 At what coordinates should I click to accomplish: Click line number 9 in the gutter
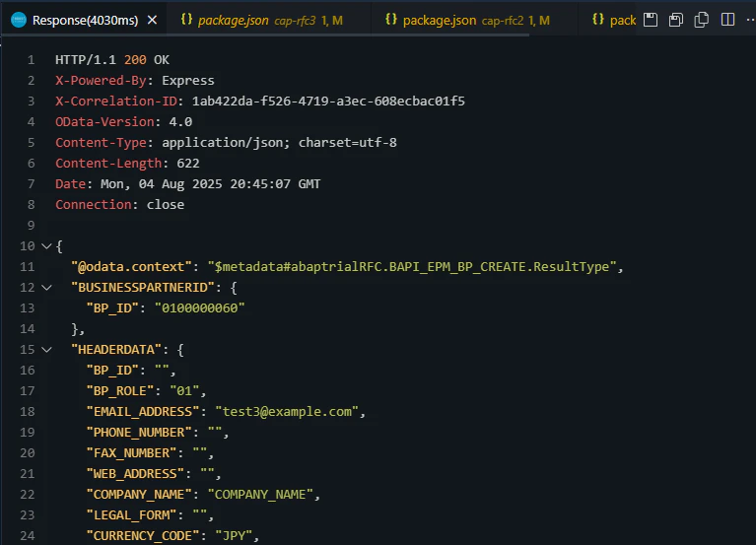pos(31,226)
